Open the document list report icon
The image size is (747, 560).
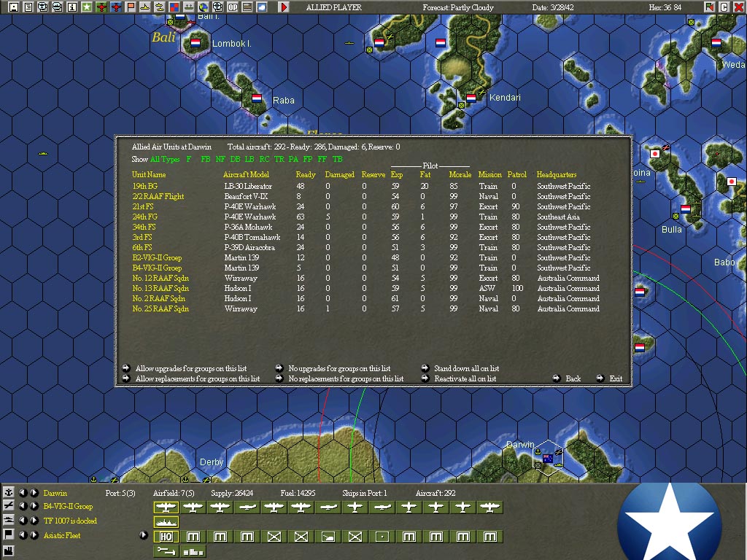pyautogui.click(x=28, y=7)
